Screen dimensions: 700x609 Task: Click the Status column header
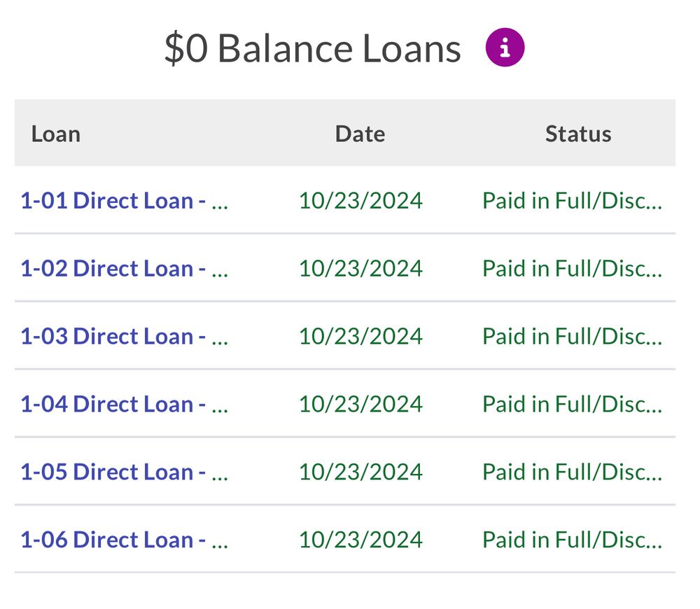point(578,134)
